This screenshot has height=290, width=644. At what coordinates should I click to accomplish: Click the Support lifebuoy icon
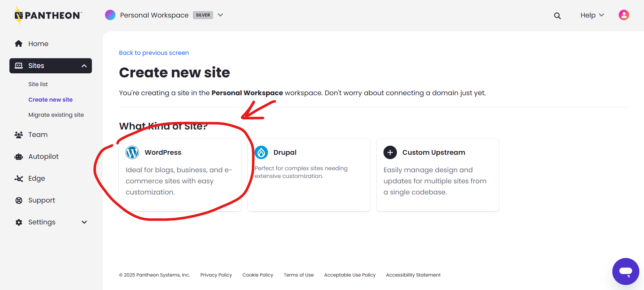coord(19,201)
